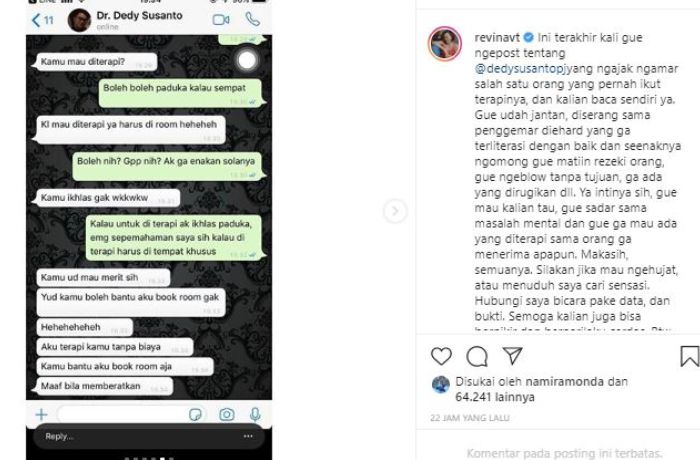The height and width of the screenshot is (460, 700).
Task: Share the post via the paper plane icon
Action: [512, 355]
